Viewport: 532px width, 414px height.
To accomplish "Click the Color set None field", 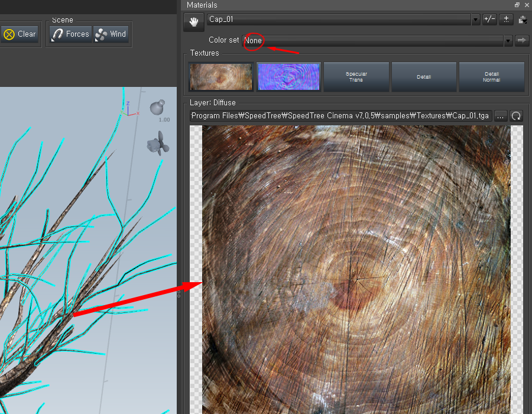I will 373,41.
